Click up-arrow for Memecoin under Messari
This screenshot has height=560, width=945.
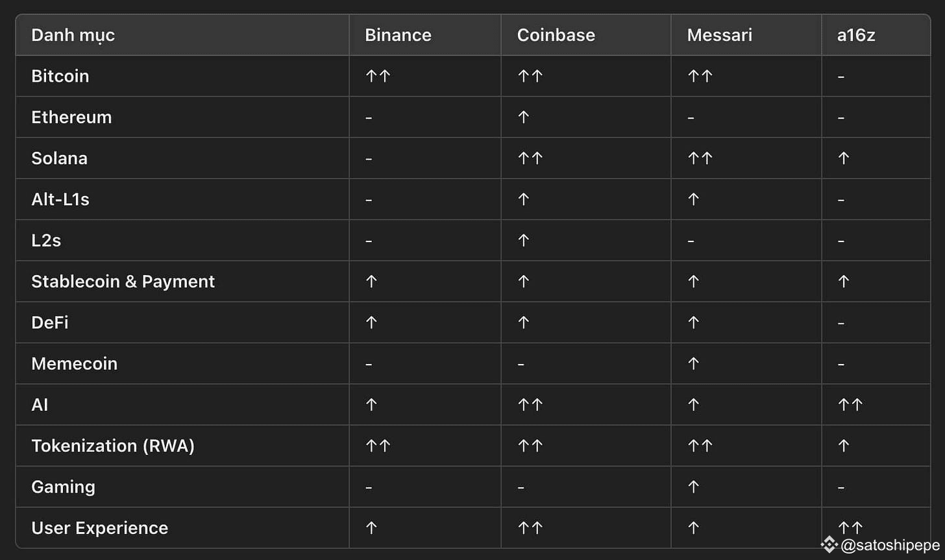pos(693,363)
